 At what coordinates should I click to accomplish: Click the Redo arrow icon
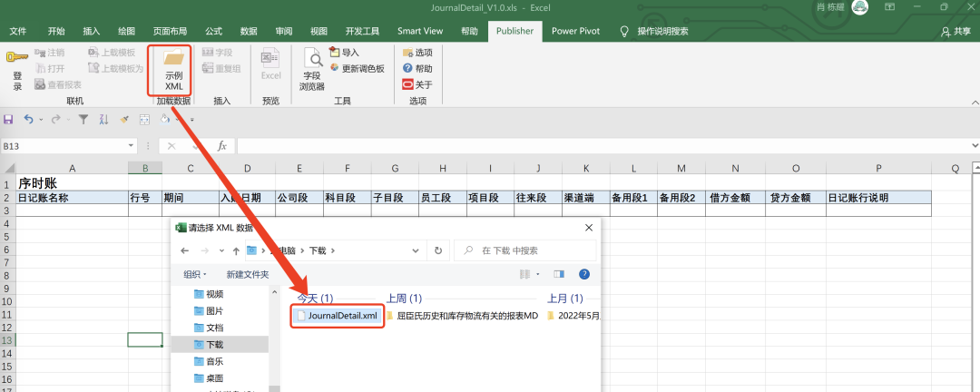pyautogui.click(x=55, y=119)
